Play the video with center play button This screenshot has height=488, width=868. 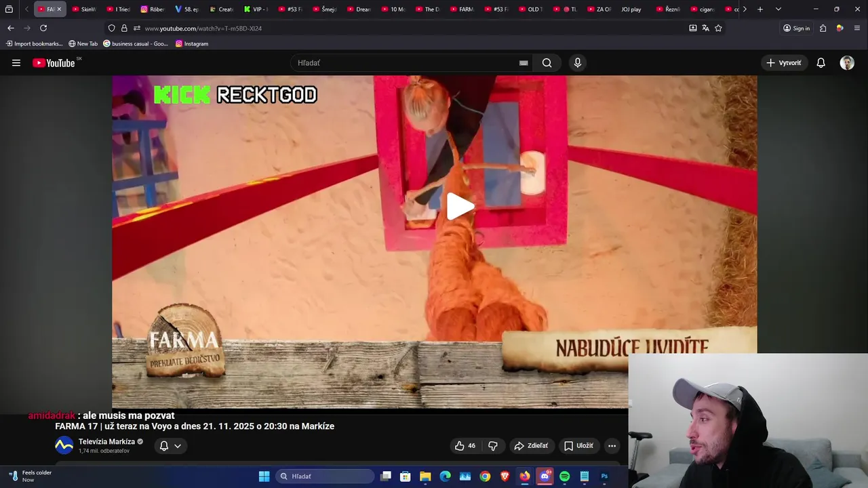pos(460,207)
